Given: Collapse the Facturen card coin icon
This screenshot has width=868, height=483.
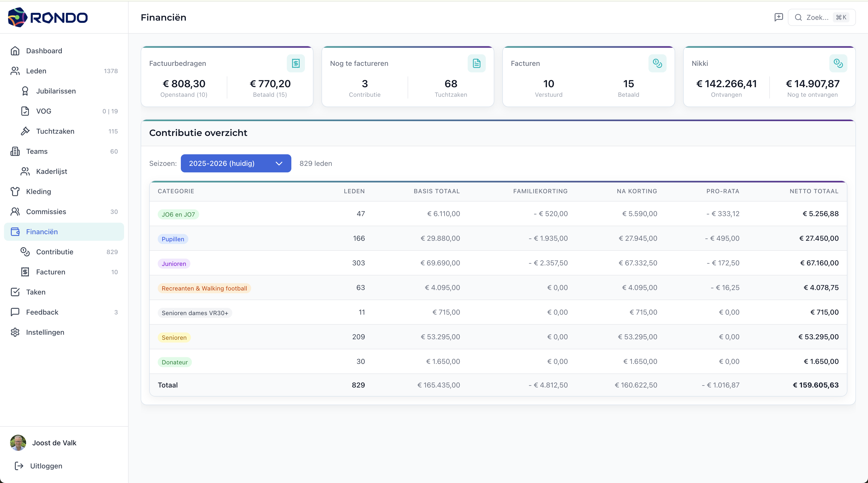Looking at the screenshot, I should pyautogui.click(x=657, y=63).
